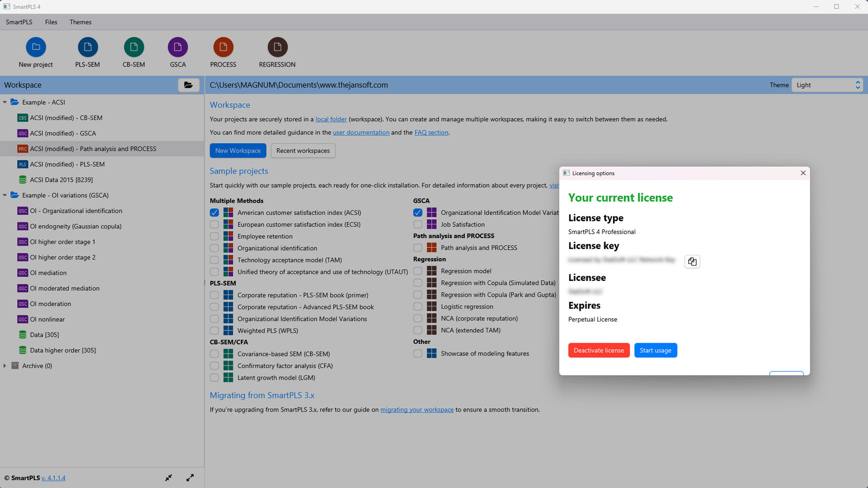This screenshot has width=868, height=488.
Task: Check the Confirmatory factor analysis (CFA) sample
Action: coord(214,366)
